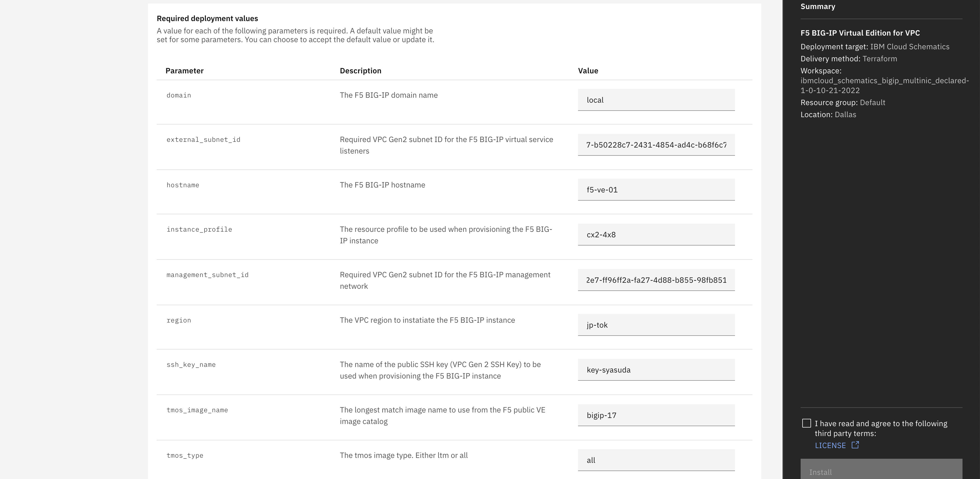Click the Description column header
Viewport: 980px width, 479px height.
click(360, 71)
